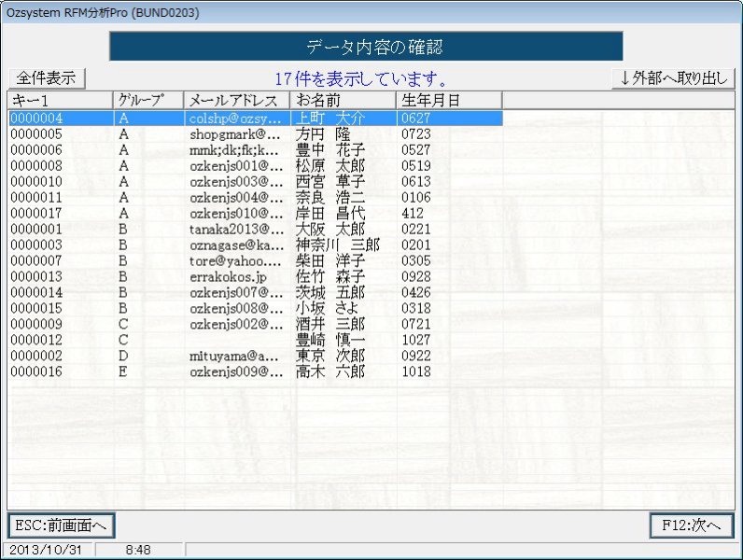Viewport: 743px width, 560px height.
Task: Select row with key 0000005
Action: tap(256, 134)
